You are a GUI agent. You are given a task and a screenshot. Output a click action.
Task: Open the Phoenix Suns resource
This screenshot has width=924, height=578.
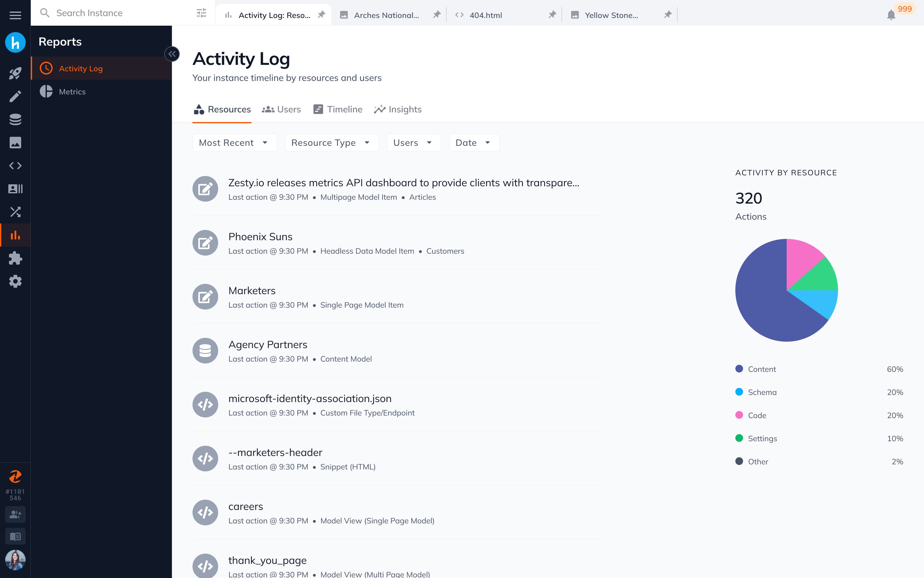398,243
